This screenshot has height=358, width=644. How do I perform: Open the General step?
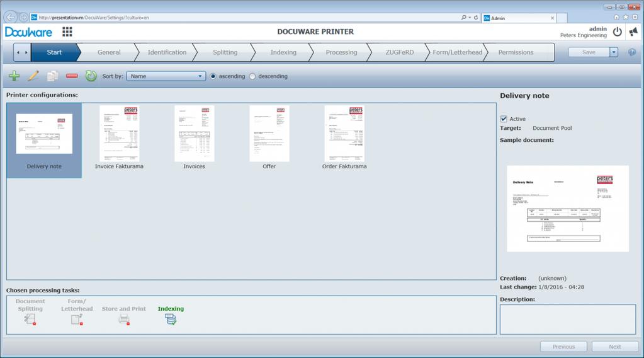(x=109, y=52)
